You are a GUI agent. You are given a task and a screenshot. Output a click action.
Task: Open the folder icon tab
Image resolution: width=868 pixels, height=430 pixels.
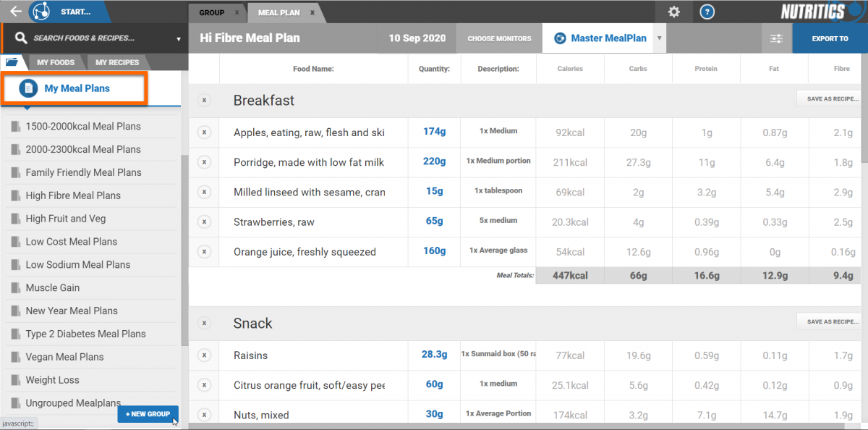[x=12, y=62]
